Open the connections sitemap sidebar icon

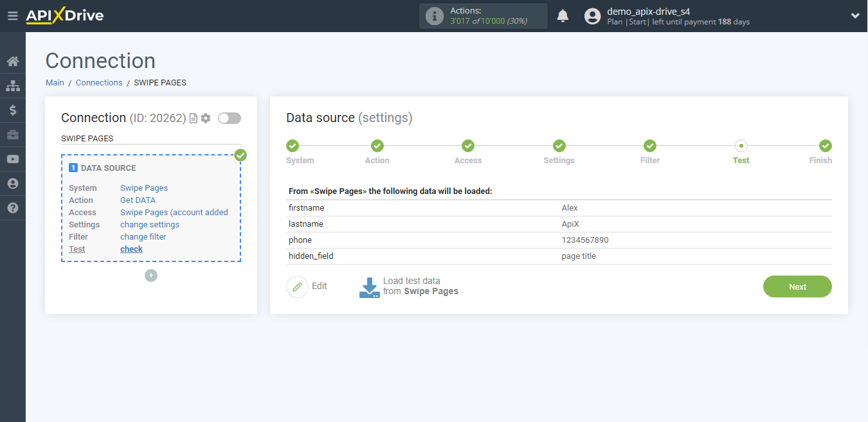pyautogui.click(x=13, y=86)
